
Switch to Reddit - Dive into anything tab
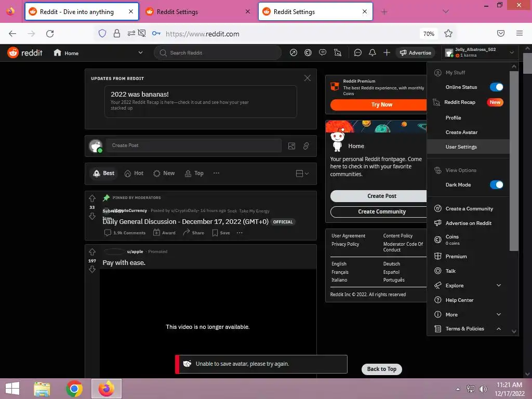tap(82, 11)
